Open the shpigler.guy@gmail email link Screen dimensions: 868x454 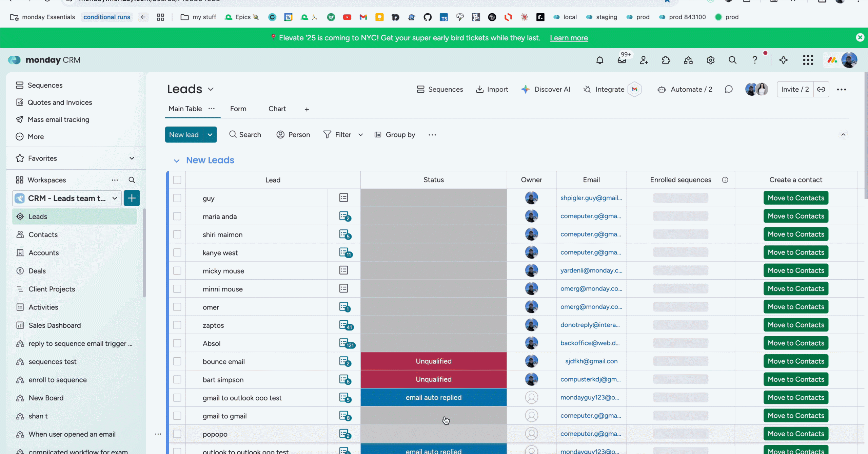591,198
